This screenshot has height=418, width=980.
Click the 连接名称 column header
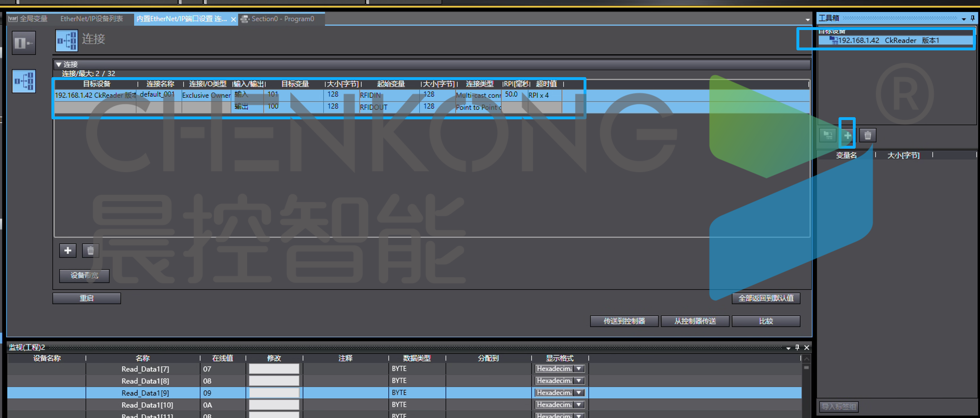(x=160, y=84)
